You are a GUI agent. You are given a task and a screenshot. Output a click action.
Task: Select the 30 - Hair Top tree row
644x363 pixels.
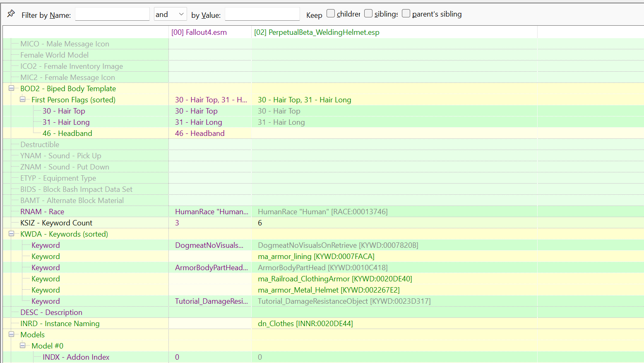pos(64,111)
